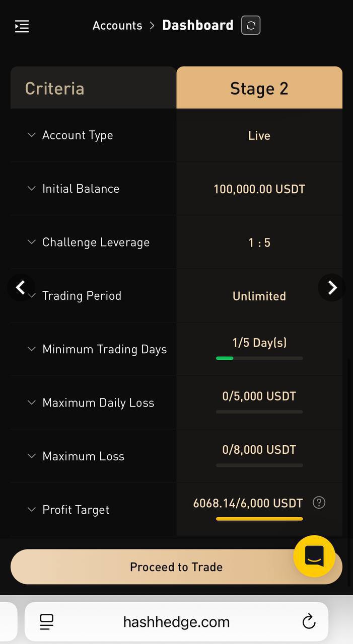353x644 pixels.
Task: Click the Minimum Trading Days progress bar
Action: (x=259, y=358)
